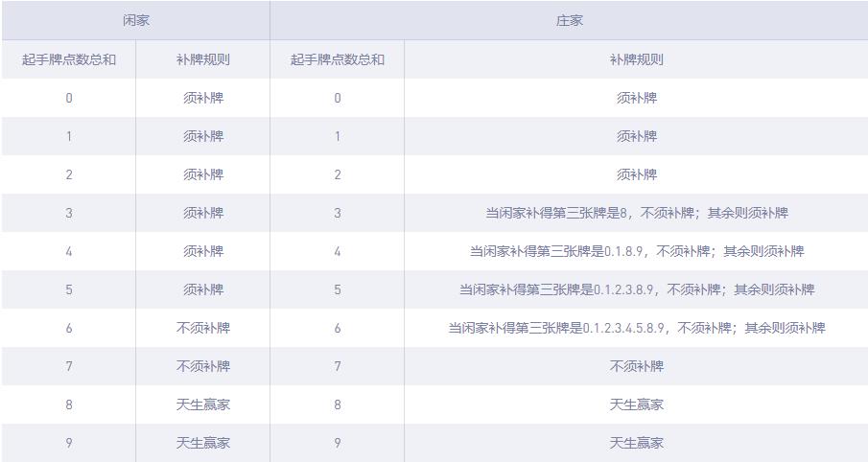Screen dimensions: 868x462
Task: Click 庄家 "不须补牌" cell for total 7
Action: click(x=636, y=366)
